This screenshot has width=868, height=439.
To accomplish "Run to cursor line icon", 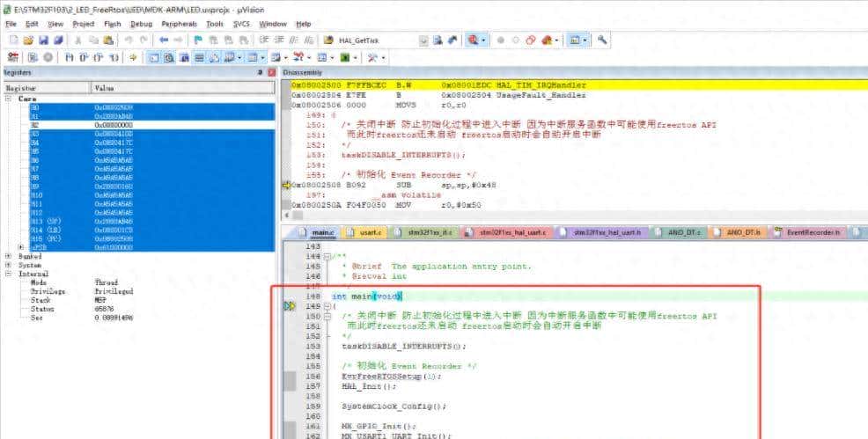I will 114,57.
